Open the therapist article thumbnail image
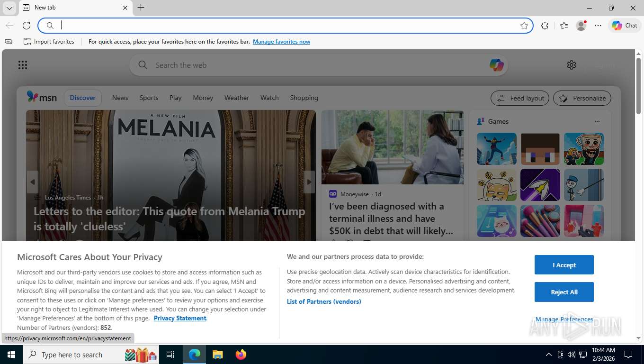 393,147
